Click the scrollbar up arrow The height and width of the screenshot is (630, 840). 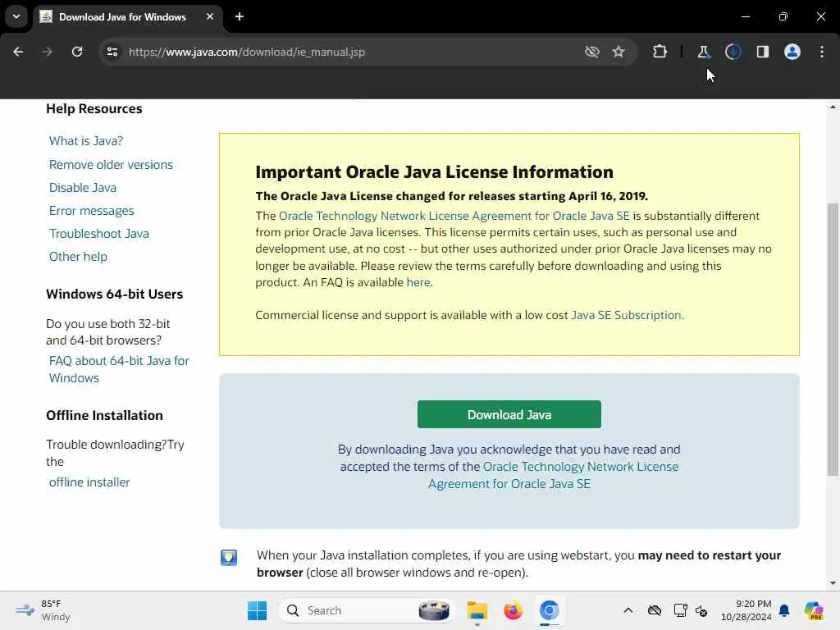click(x=833, y=107)
